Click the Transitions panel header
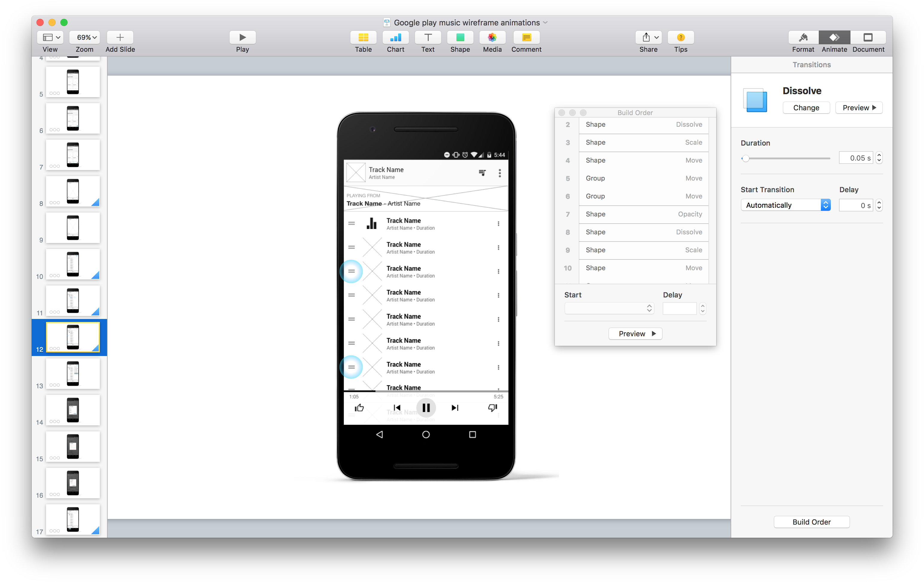The width and height of the screenshot is (924, 582). pyautogui.click(x=812, y=65)
